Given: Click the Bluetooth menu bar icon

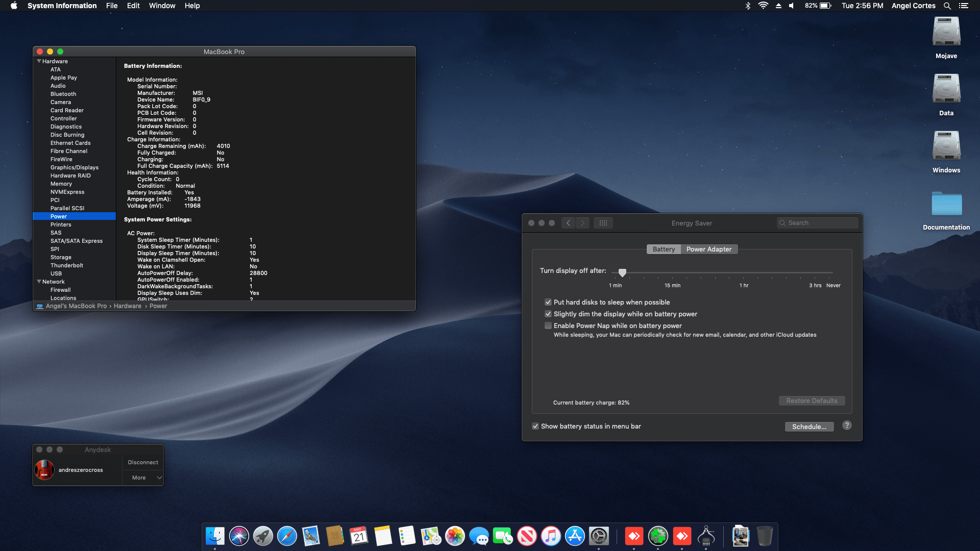Looking at the screenshot, I should tap(748, 6).
